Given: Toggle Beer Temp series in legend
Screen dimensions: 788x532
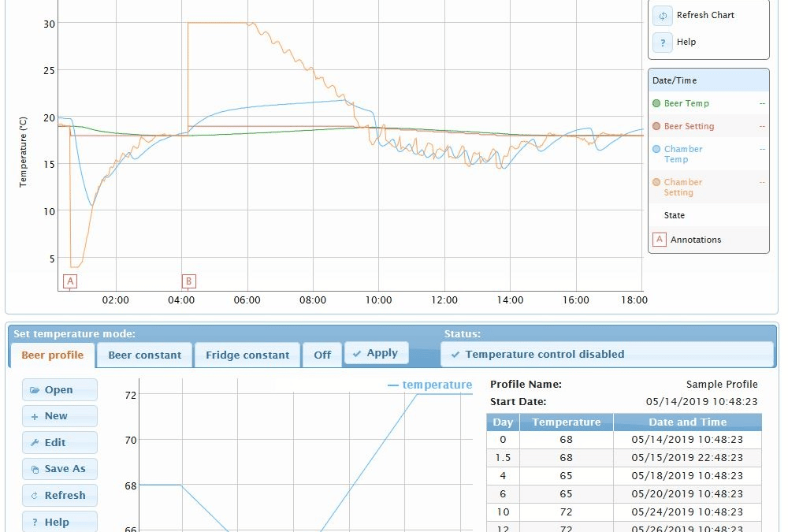Looking at the screenshot, I should 686,103.
